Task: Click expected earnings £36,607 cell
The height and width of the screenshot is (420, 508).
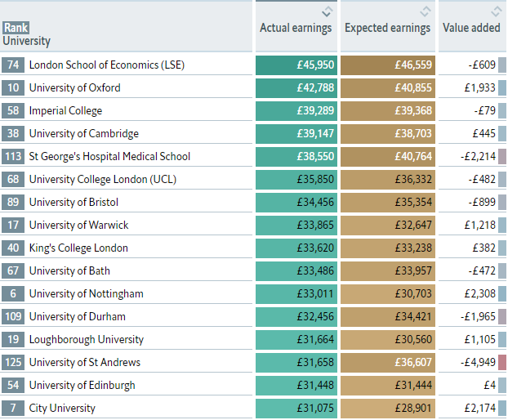Action: (388, 362)
